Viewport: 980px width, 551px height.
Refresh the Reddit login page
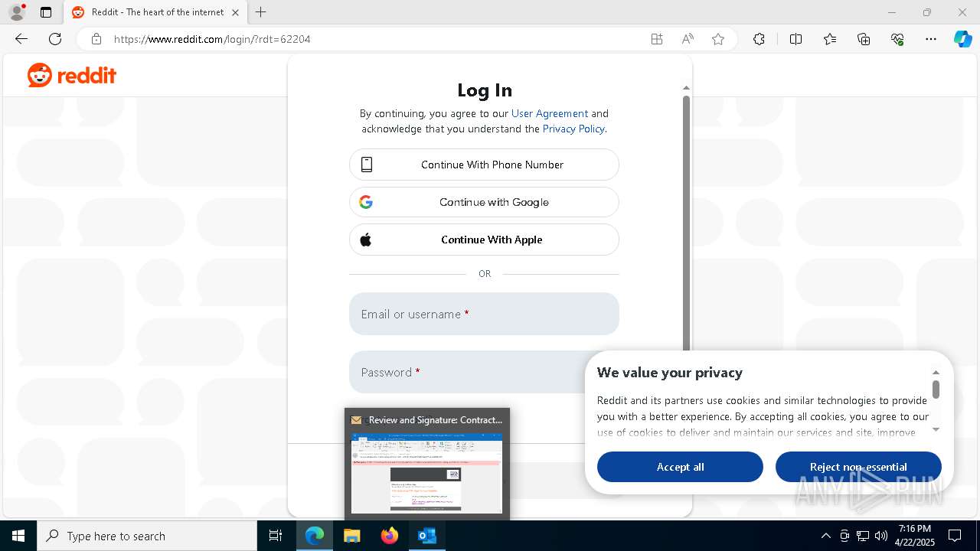55,39
